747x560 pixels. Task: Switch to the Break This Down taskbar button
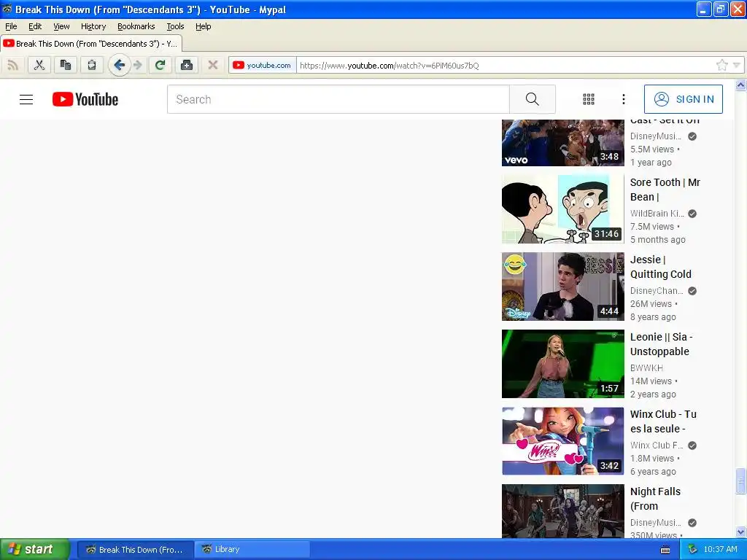pyautogui.click(x=136, y=550)
